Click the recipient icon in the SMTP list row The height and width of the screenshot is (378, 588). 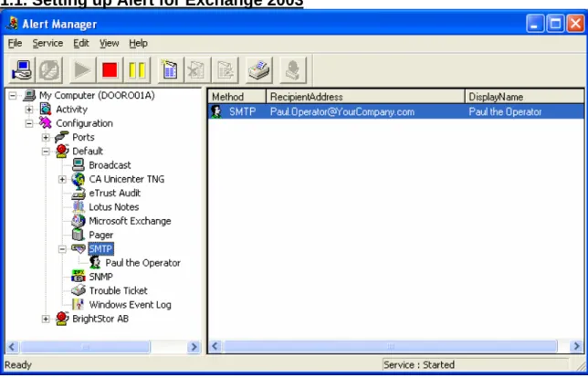pyautogui.click(x=216, y=111)
